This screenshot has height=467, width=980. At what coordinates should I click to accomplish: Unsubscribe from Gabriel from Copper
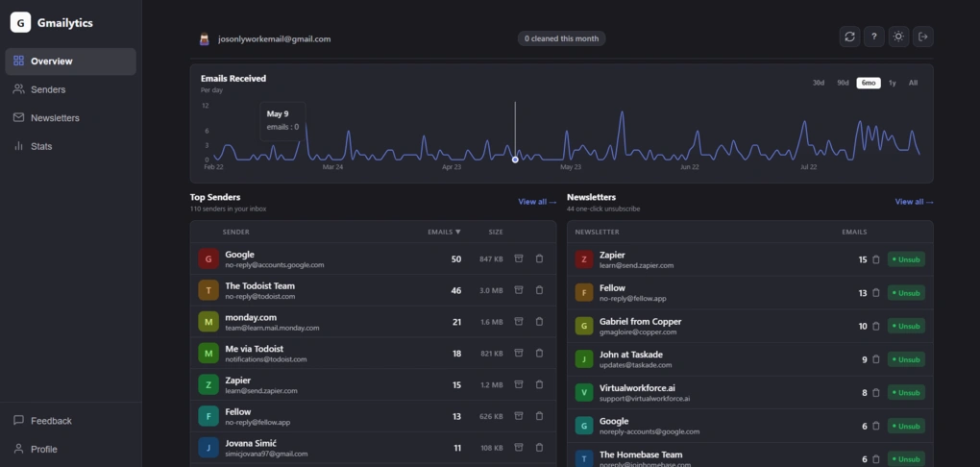point(906,326)
